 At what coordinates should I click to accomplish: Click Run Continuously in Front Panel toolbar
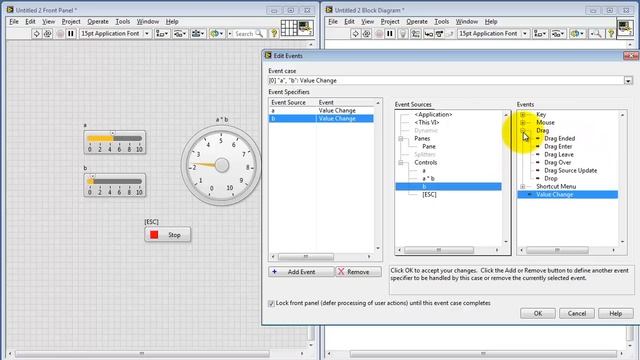47,33
